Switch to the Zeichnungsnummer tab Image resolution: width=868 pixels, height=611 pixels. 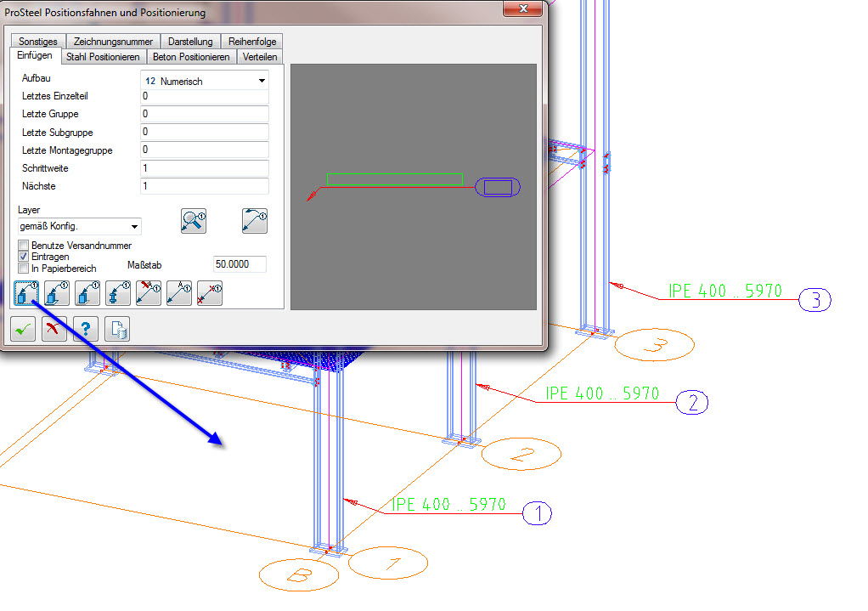[x=113, y=42]
